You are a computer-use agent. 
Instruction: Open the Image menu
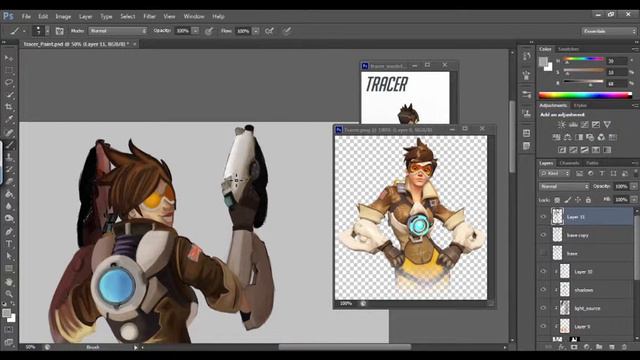pyautogui.click(x=63, y=16)
